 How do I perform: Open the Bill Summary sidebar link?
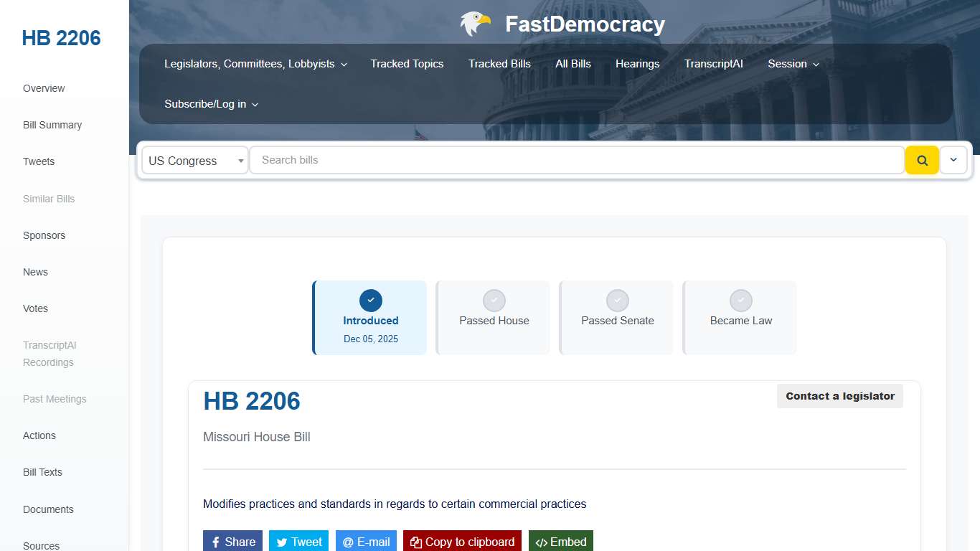[x=52, y=125]
